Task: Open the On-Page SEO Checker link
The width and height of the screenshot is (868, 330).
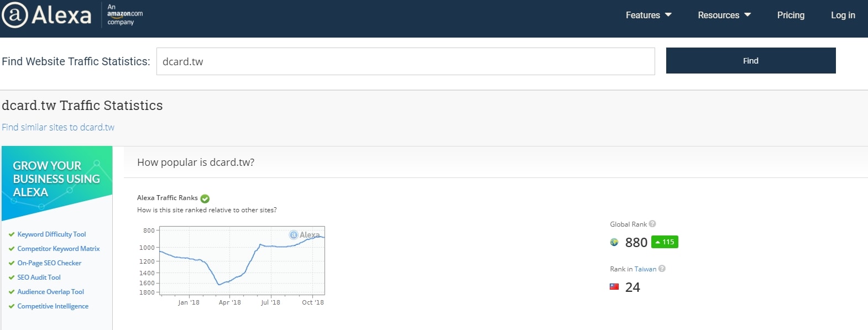Action: pos(49,263)
